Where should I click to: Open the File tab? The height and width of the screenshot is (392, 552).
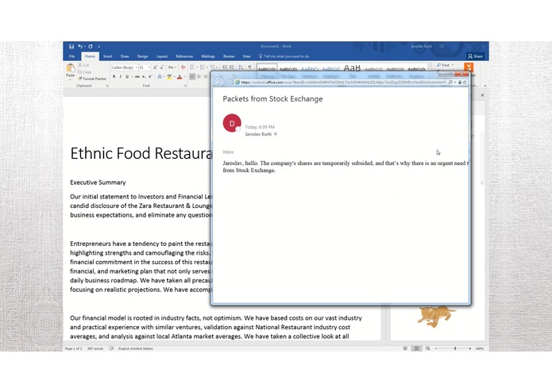71,56
